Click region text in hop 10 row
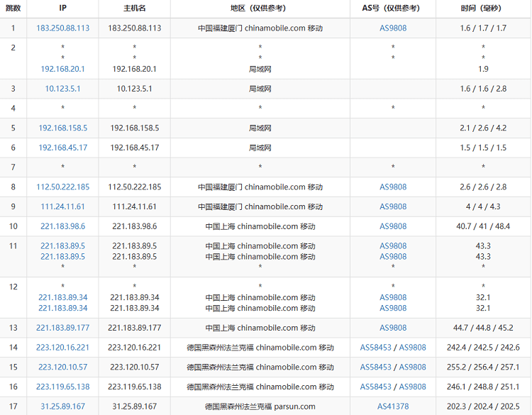 [x=260, y=226]
